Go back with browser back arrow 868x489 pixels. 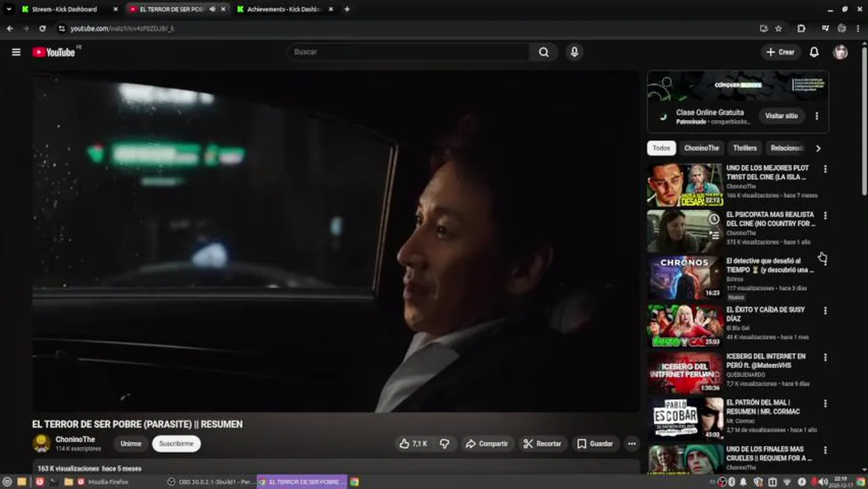coord(10,29)
